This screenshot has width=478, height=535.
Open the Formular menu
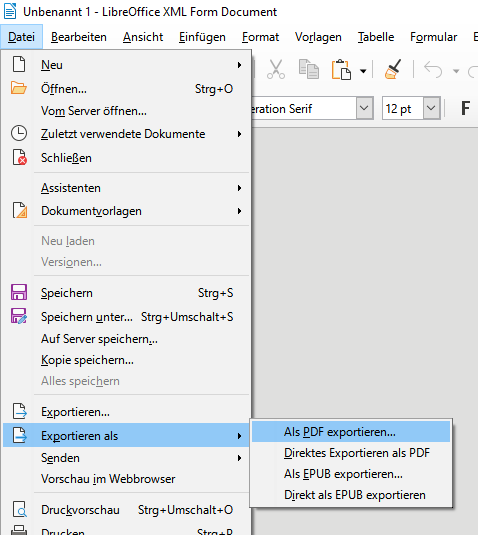click(433, 37)
